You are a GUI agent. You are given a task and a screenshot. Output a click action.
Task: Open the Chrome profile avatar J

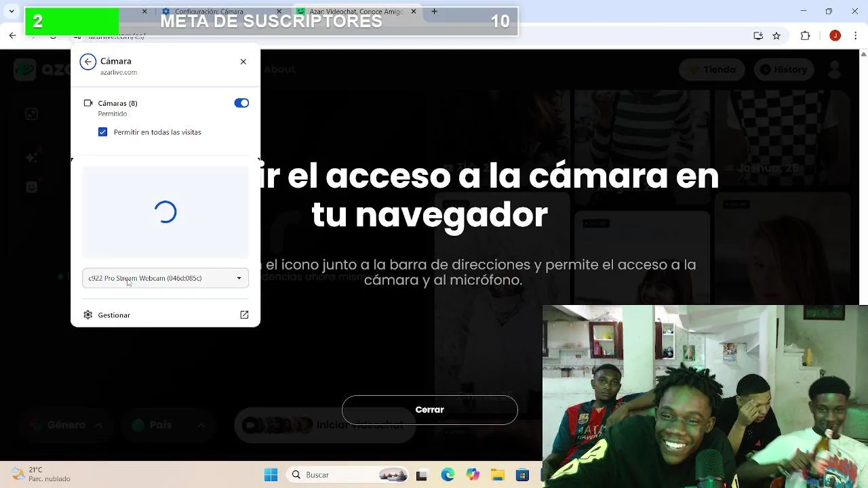(835, 36)
